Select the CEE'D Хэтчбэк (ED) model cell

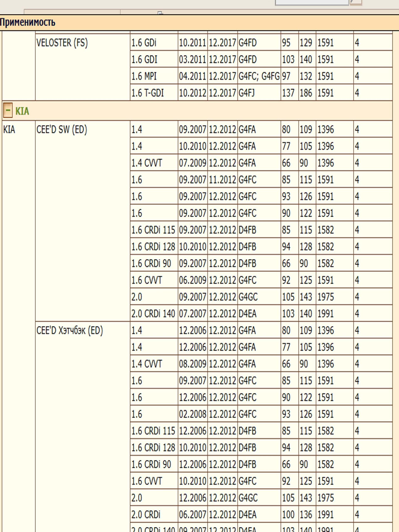(69, 330)
